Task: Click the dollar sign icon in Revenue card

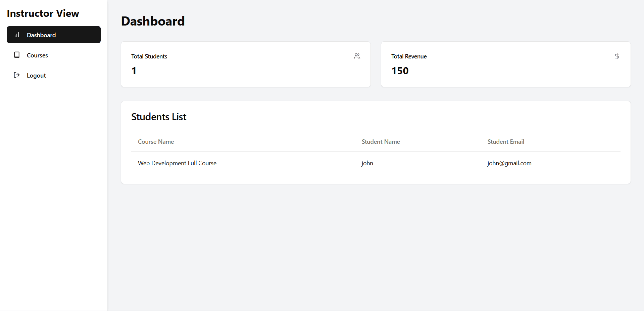Action: [617, 56]
